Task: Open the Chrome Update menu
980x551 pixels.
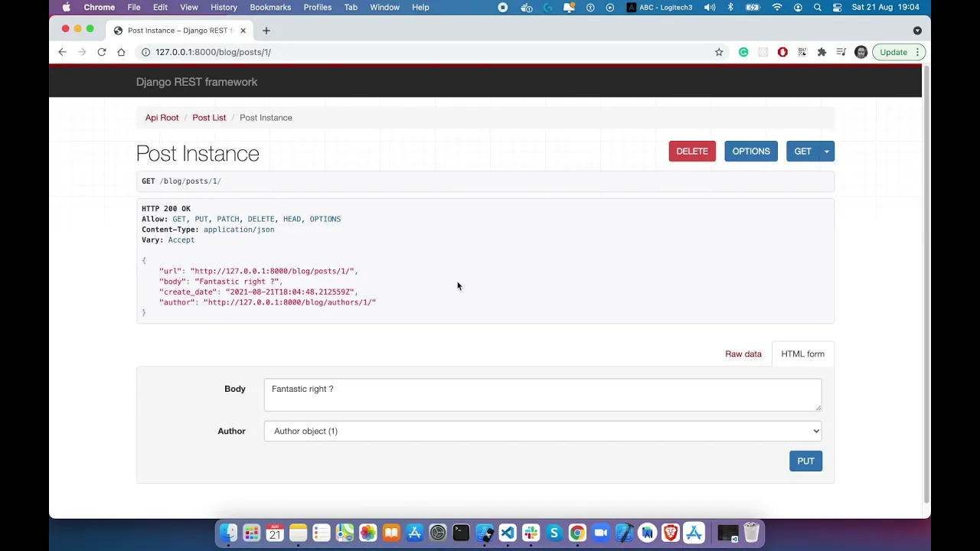Action: [899, 52]
